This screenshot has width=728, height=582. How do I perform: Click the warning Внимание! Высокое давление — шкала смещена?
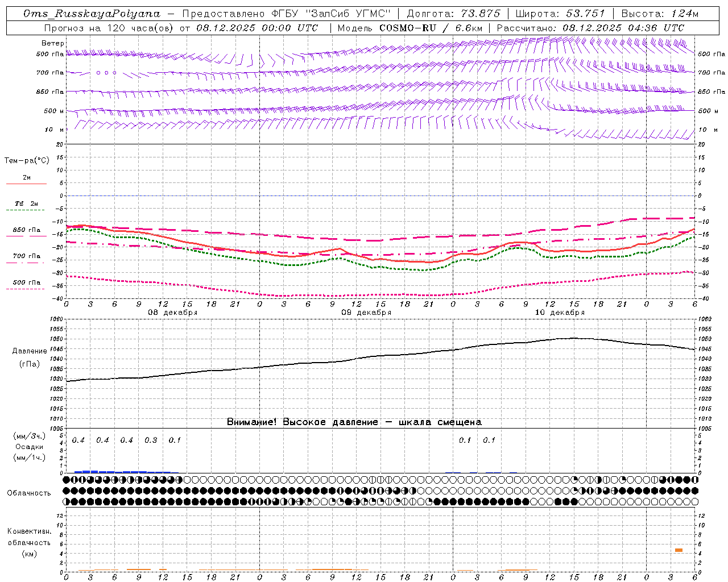(x=354, y=422)
